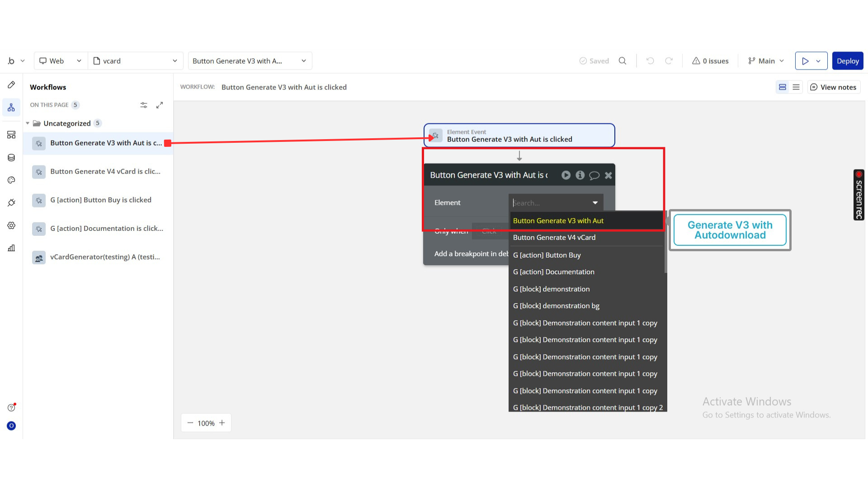Image resolution: width=868 pixels, height=488 pixels.
Task: Click the zoom plus stepper button
Action: (222, 423)
